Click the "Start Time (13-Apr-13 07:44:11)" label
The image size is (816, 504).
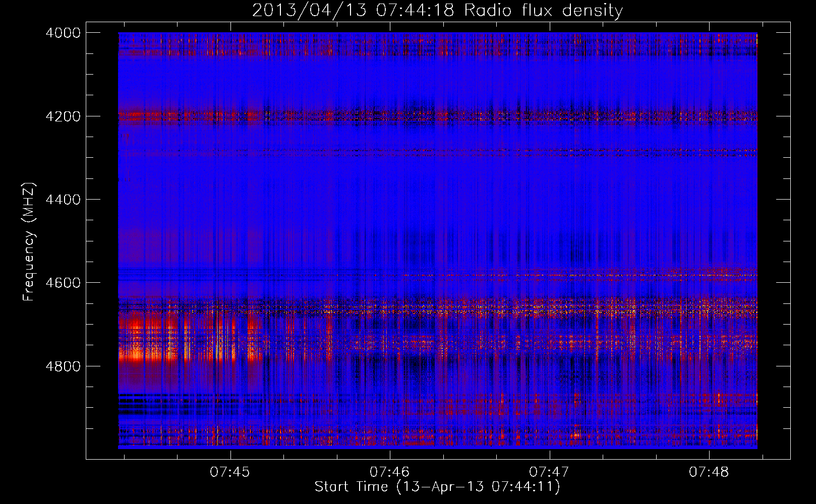tap(437, 487)
